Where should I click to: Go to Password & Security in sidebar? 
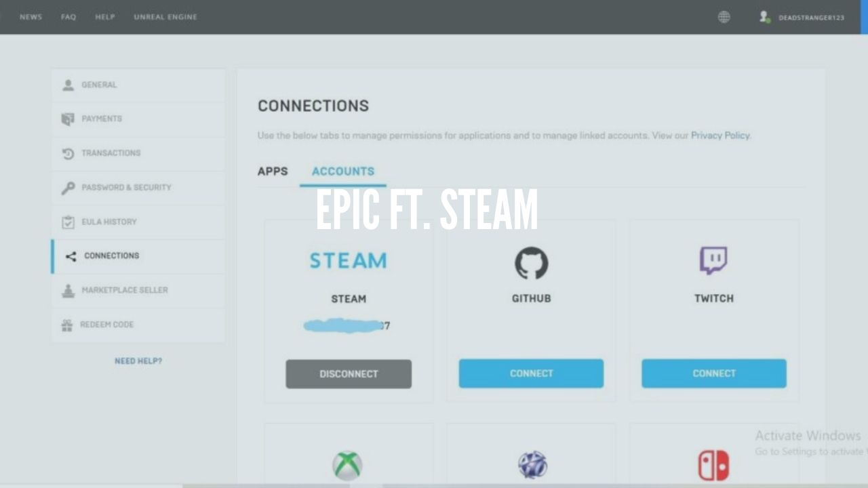[x=138, y=188]
